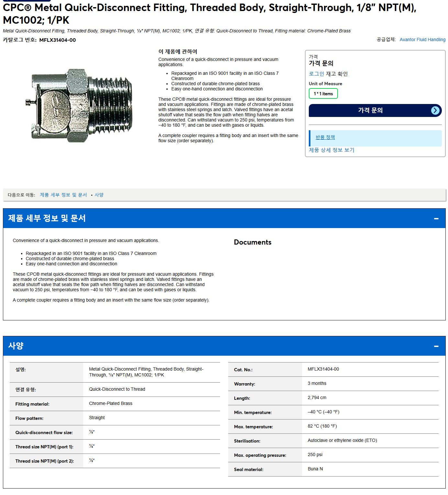Click the 'Unit of Measure' label

tap(325, 84)
